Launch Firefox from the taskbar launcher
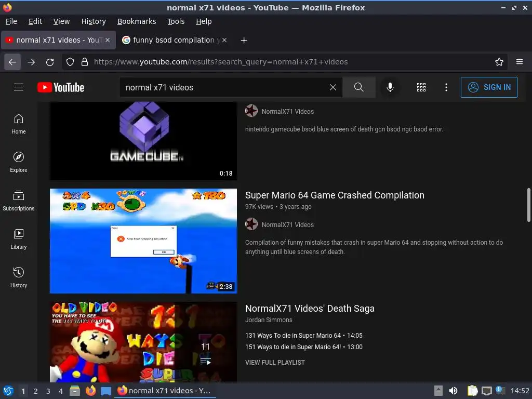This screenshot has height=399, width=532. [90, 391]
